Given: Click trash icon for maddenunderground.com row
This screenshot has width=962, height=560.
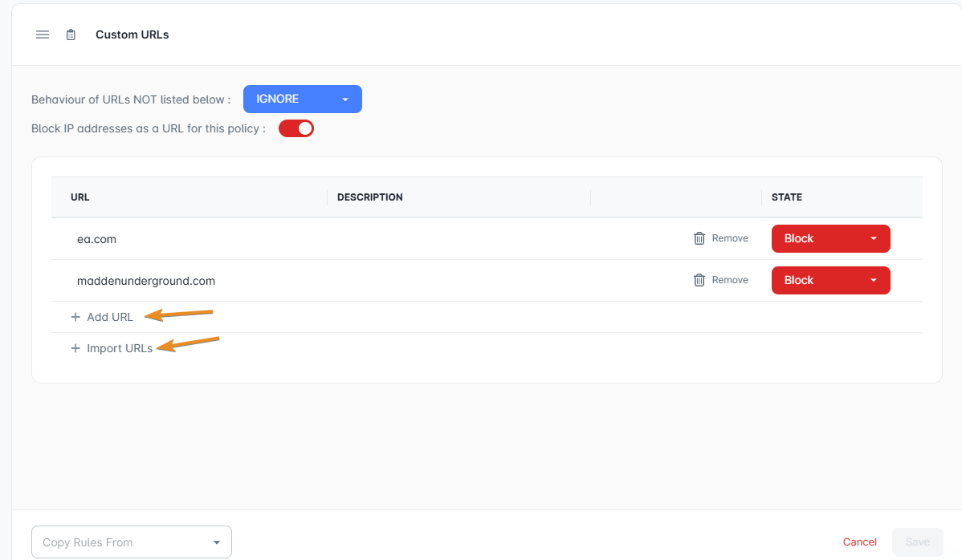Looking at the screenshot, I should 699,280.
